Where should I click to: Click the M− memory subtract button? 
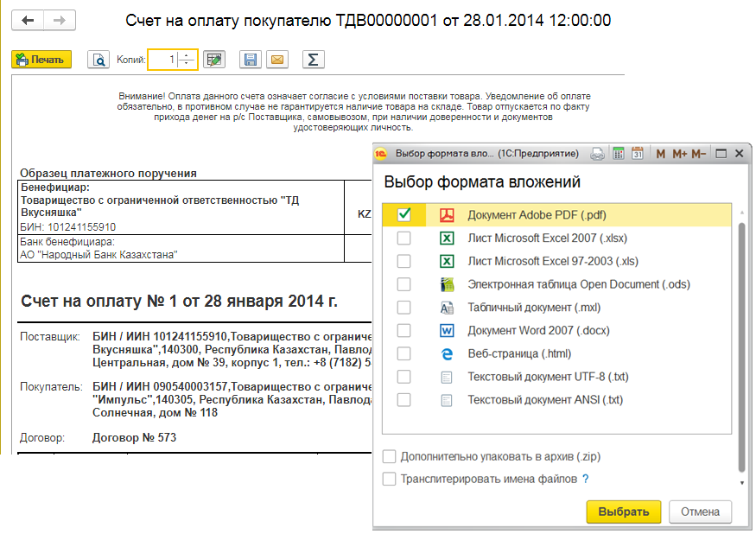[x=699, y=154]
